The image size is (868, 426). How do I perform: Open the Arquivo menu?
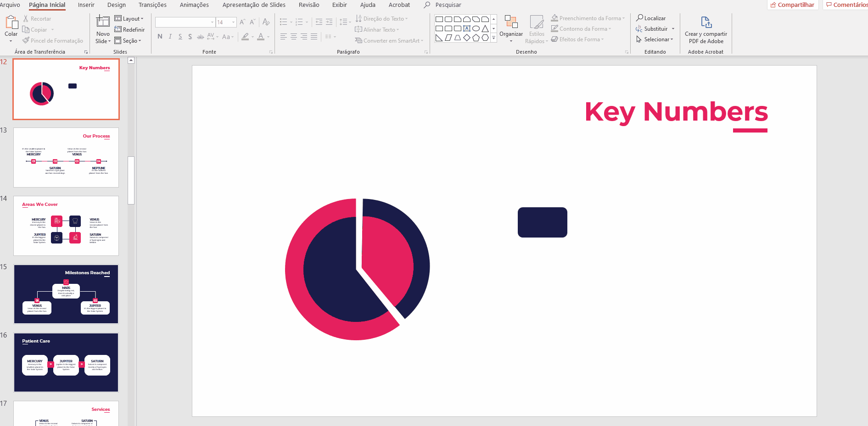click(x=10, y=5)
